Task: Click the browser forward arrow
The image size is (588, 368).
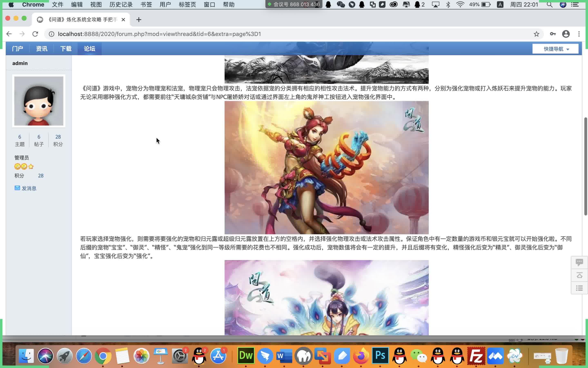Action: pyautogui.click(x=22, y=34)
